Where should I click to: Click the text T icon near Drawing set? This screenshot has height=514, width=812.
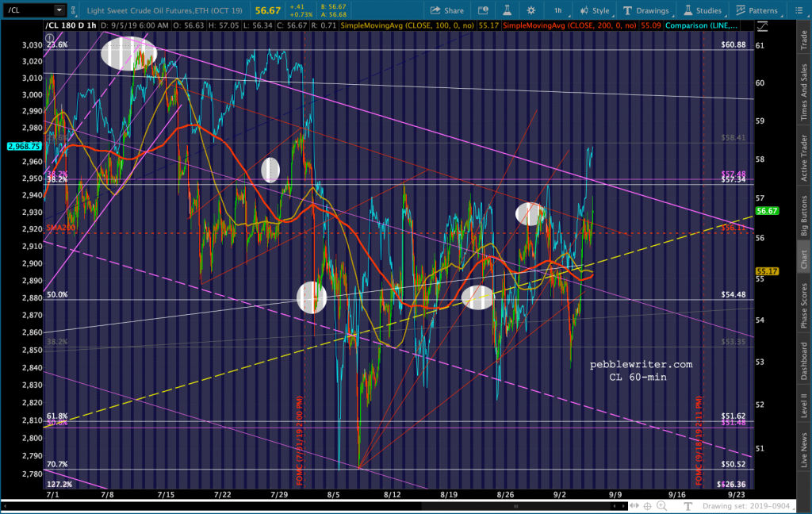pos(688,506)
